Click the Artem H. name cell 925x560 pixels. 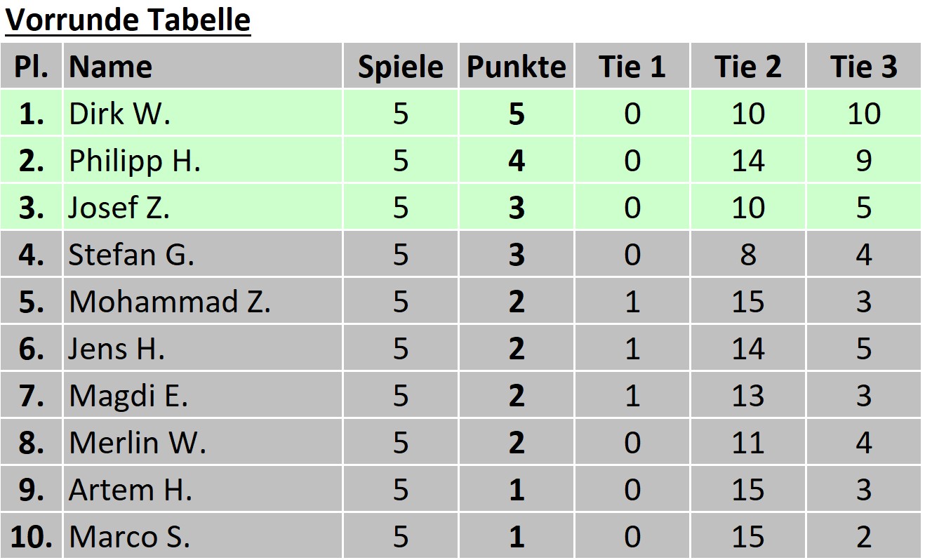131,490
